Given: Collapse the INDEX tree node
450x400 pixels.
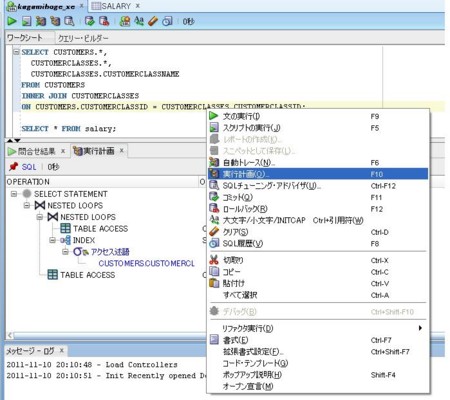Looking at the screenshot, I should click(x=52, y=240).
